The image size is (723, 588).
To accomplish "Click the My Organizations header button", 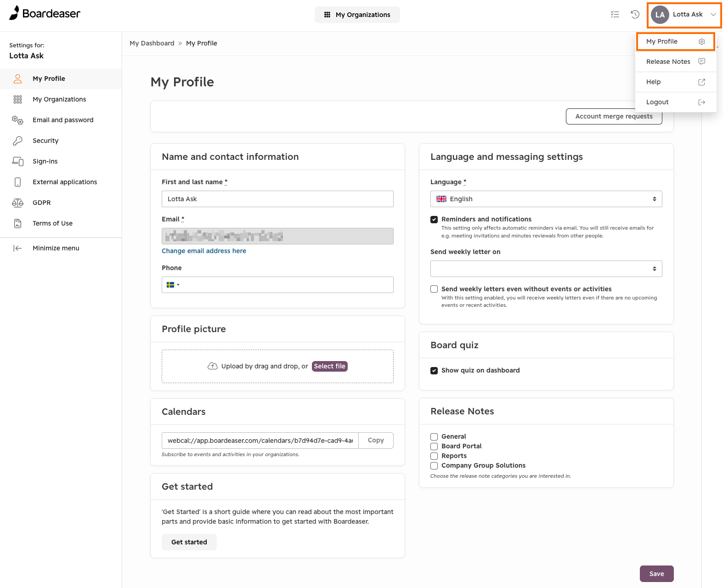I will (x=357, y=15).
